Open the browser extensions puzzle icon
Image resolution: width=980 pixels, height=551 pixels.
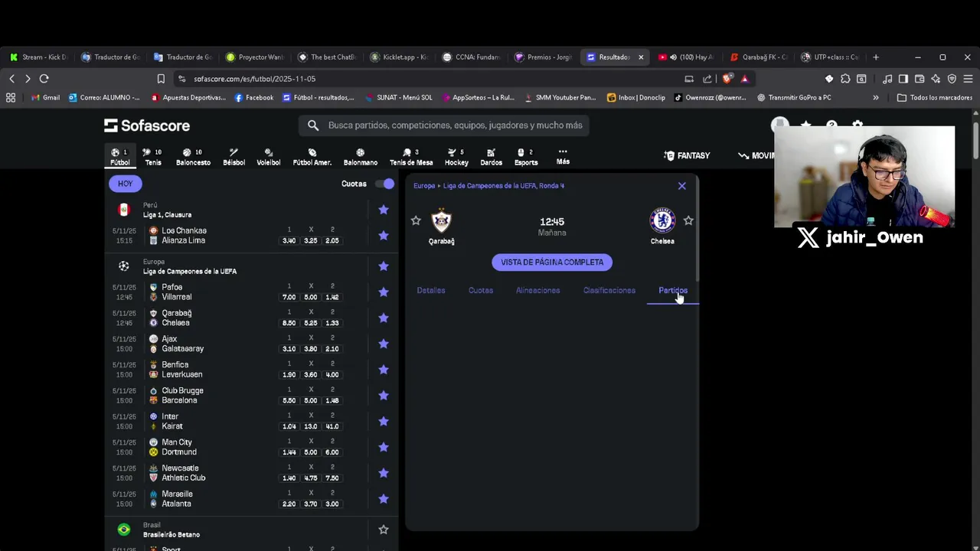pos(845,79)
